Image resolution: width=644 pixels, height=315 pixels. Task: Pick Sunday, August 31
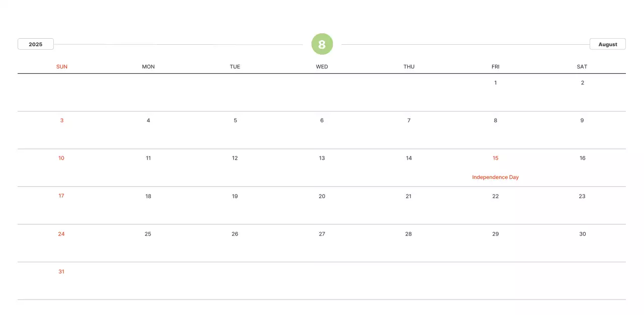[61, 272]
